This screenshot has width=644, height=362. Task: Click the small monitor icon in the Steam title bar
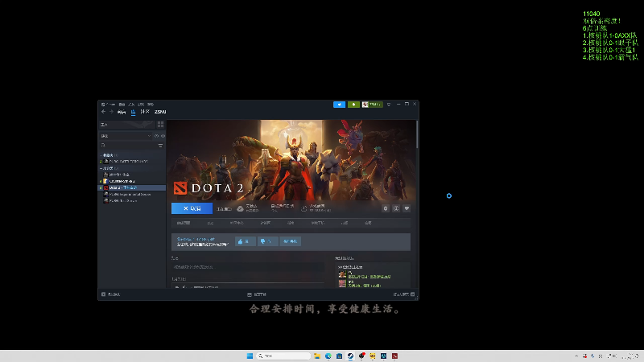pyautogui.click(x=389, y=105)
